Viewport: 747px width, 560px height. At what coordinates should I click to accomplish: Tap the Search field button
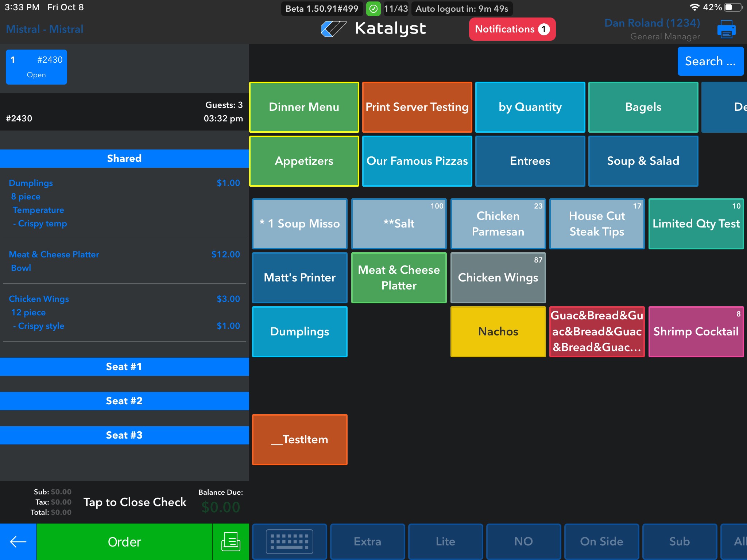click(x=710, y=61)
